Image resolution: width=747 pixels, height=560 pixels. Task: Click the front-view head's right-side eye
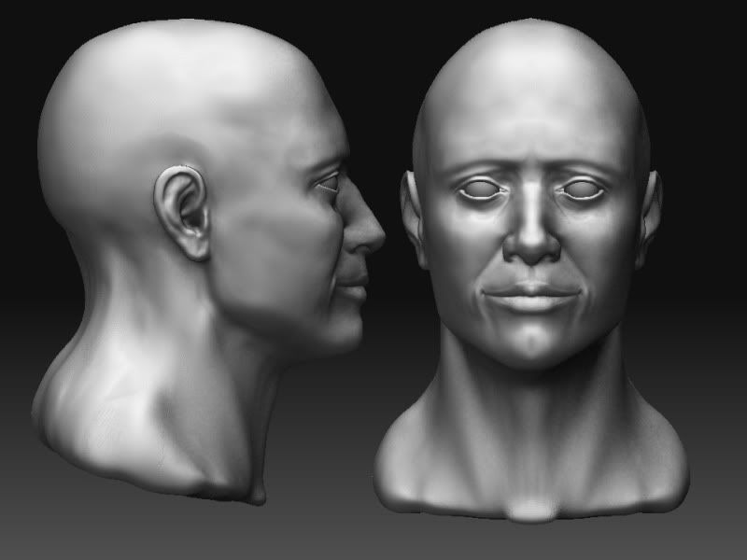[x=584, y=191]
